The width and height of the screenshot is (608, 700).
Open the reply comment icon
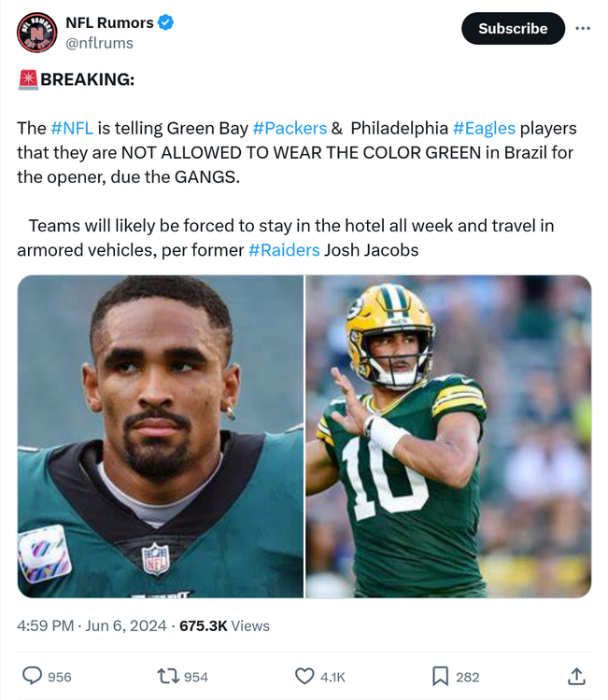32,676
